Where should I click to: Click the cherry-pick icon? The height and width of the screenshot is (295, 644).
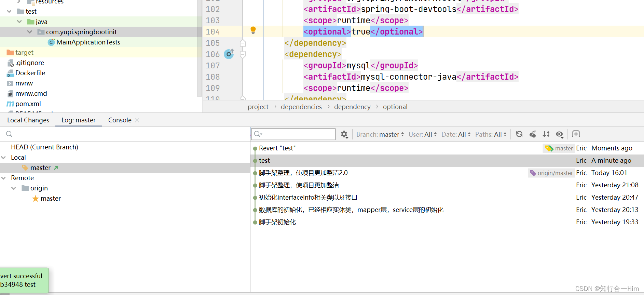pos(533,134)
